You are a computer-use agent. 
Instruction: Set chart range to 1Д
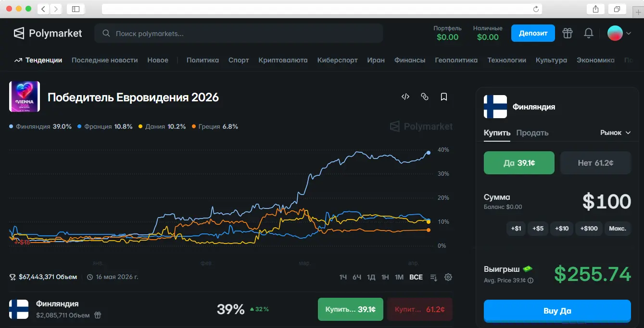point(371,277)
